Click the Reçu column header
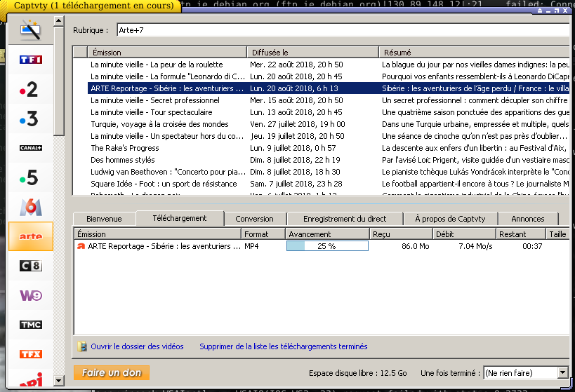The height and width of the screenshot is (392, 575). click(x=401, y=234)
